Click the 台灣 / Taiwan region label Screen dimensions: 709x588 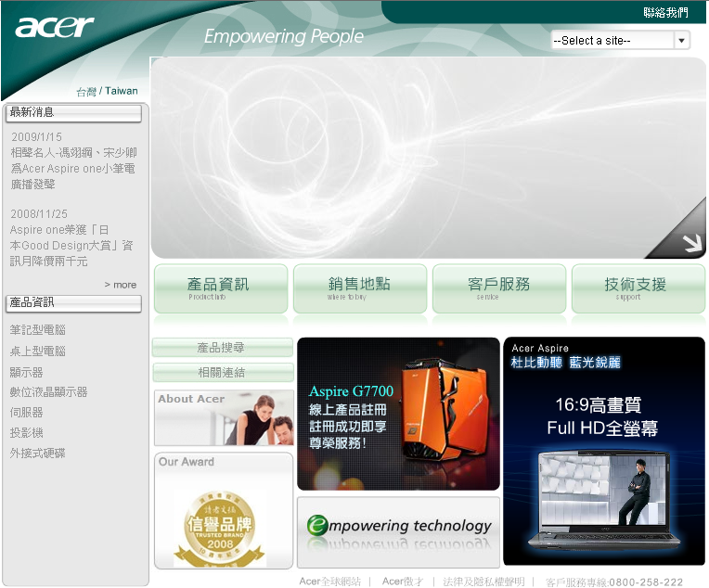click(x=107, y=91)
